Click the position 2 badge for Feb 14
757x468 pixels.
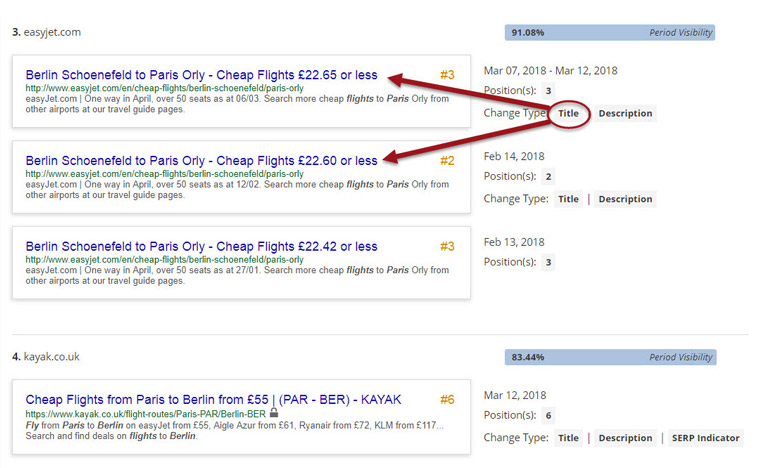(548, 177)
